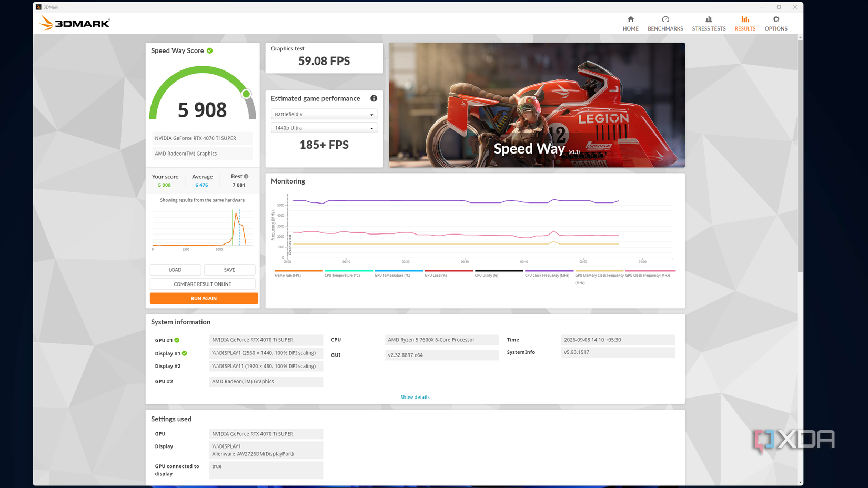Click the Display #2 value with 1920 × 480
Image resolution: width=868 pixels, height=488 pixels.
click(x=266, y=366)
